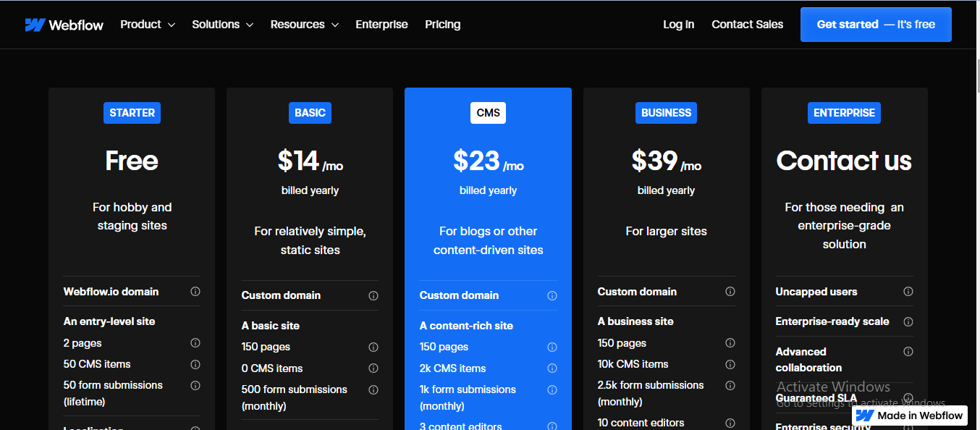The height and width of the screenshot is (430, 980).
Task: Expand the Resources menu
Action: click(x=304, y=24)
